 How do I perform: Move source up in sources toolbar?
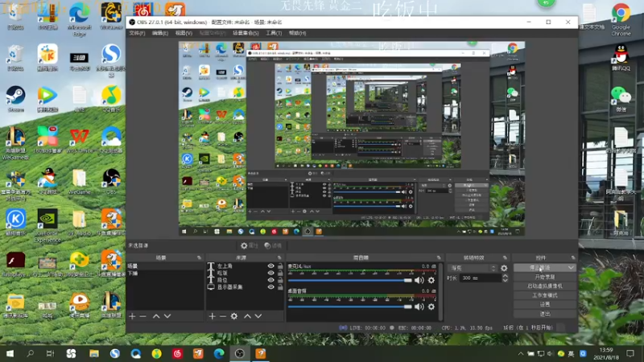(x=247, y=316)
